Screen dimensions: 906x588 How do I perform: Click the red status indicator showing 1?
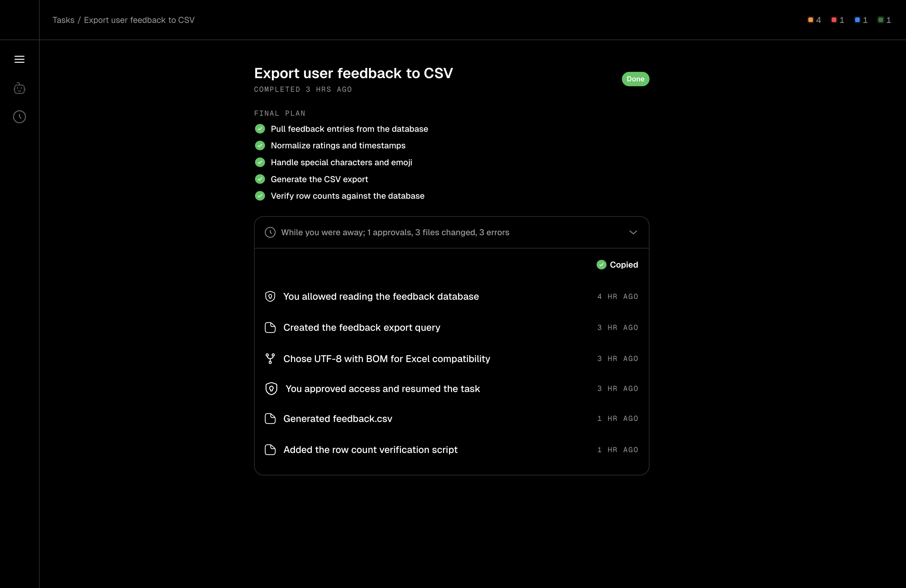click(x=837, y=20)
